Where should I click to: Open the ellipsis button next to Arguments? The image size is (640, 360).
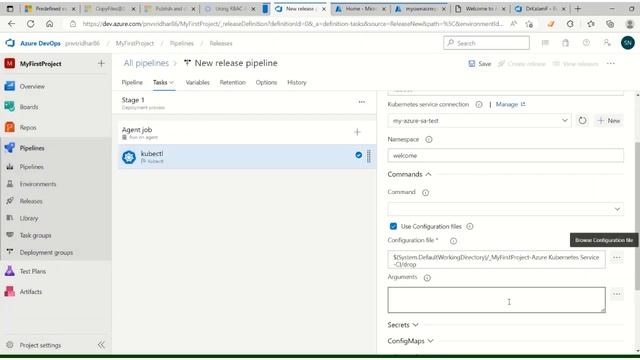(616, 294)
